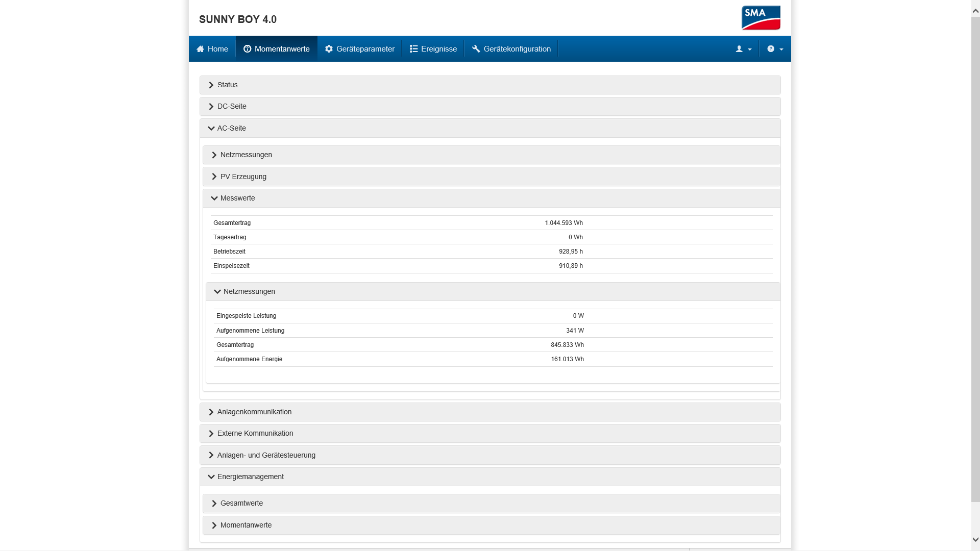Expand the PV Erzeugung subsection
The width and height of the screenshot is (980, 551).
click(x=243, y=177)
